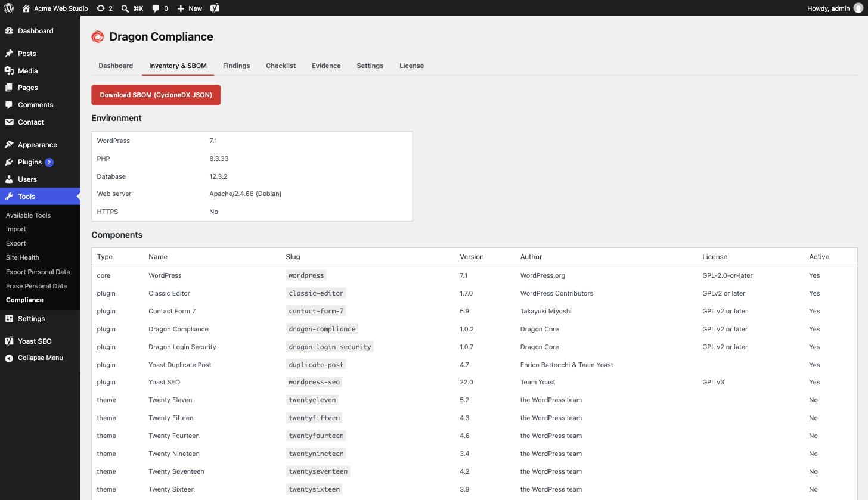Switch to the plugin Dashboard tab
This screenshot has width=868, height=500.
click(116, 66)
